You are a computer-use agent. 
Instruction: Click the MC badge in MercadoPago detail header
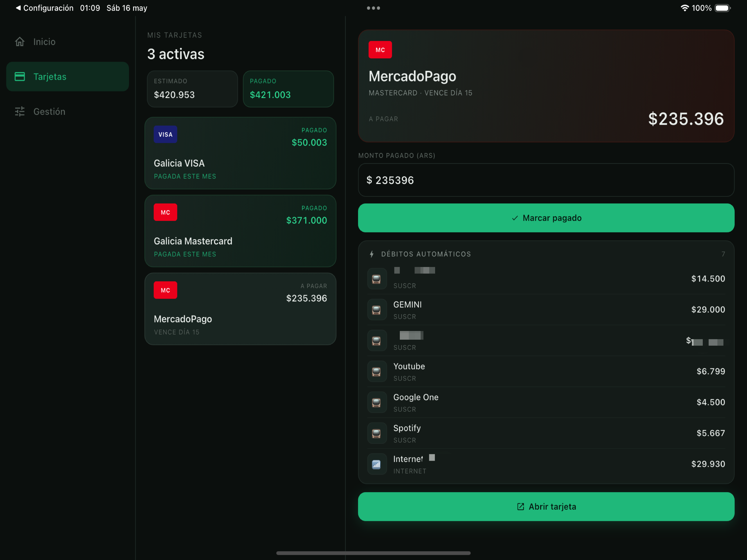pos(380,50)
